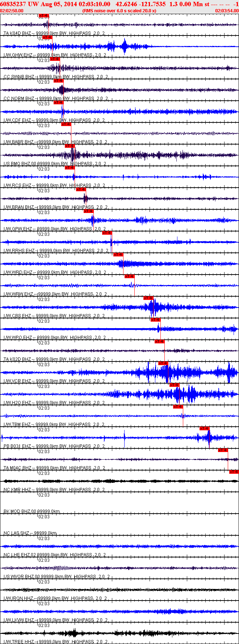Click the red pick marker on UW.RRHS trace
Image resolution: width=239 pixels, height=644 pixels.
tap(107, 233)
